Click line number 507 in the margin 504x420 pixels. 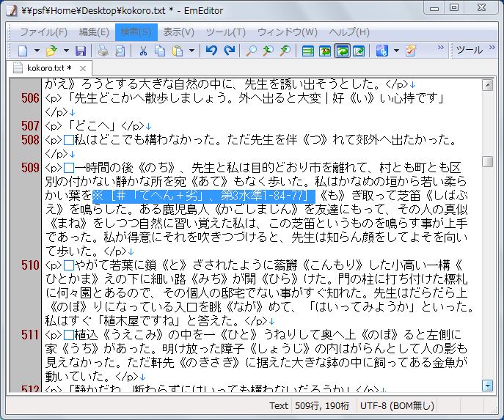[30, 126]
